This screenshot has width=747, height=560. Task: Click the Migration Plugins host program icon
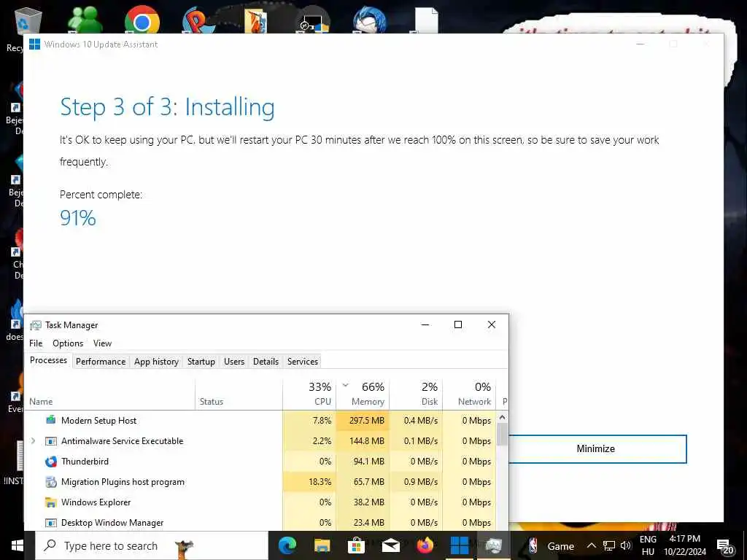click(50, 482)
